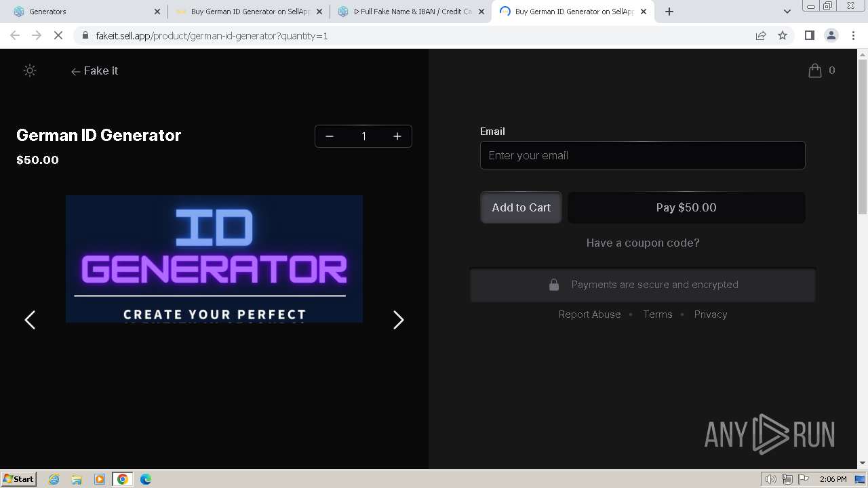Screen dimensions: 868x488
Task: Switch to Full Fake Name & IBAN tab
Action: [412, 12]
